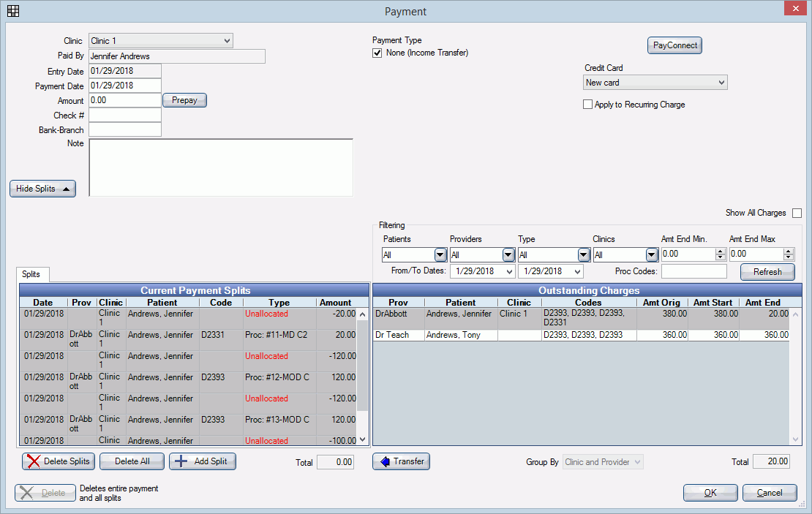Open the Patients filter dropdown
Image resolution: width=812 pixels, height=514 pixels.
pos(440,254)
